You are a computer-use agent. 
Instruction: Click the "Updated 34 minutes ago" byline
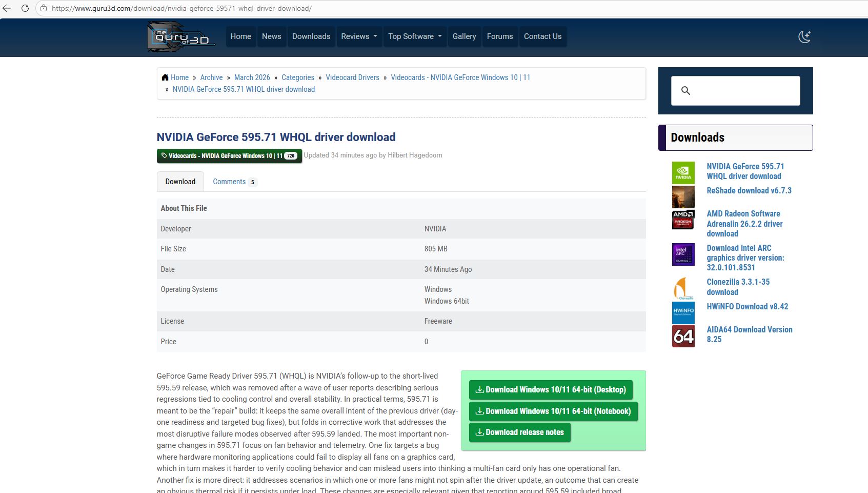pos(373,155)
